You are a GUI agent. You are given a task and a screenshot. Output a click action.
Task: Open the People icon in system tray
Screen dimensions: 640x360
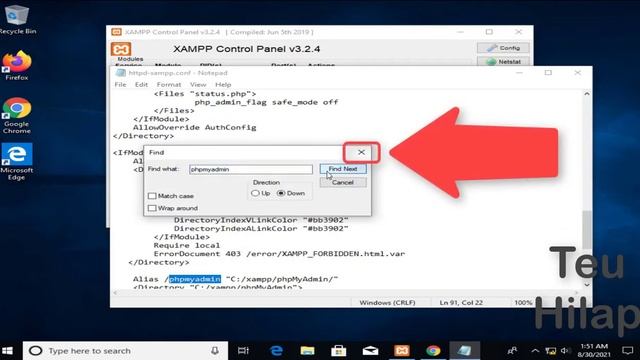pyautogui.click(x=512, y=351)
